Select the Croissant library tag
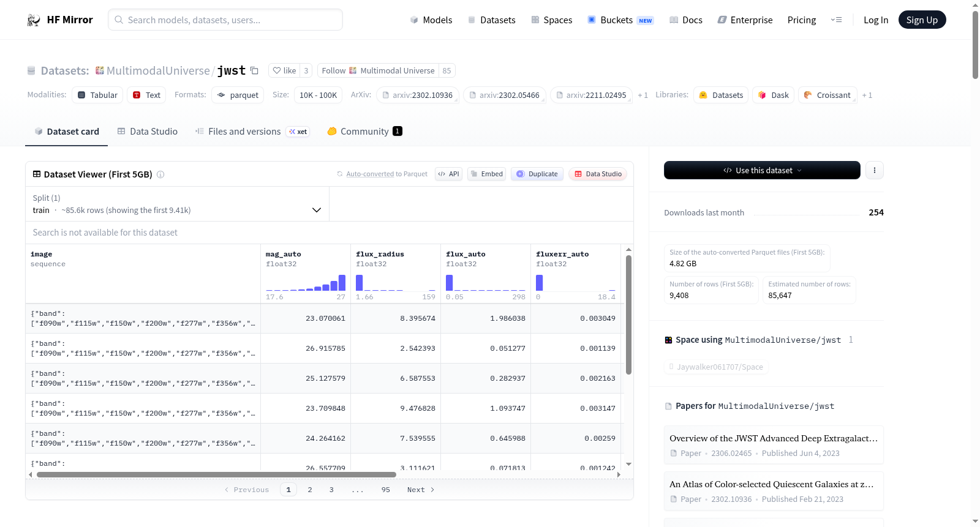The height and width of the screenshot is (527, 980). (827, 95)
